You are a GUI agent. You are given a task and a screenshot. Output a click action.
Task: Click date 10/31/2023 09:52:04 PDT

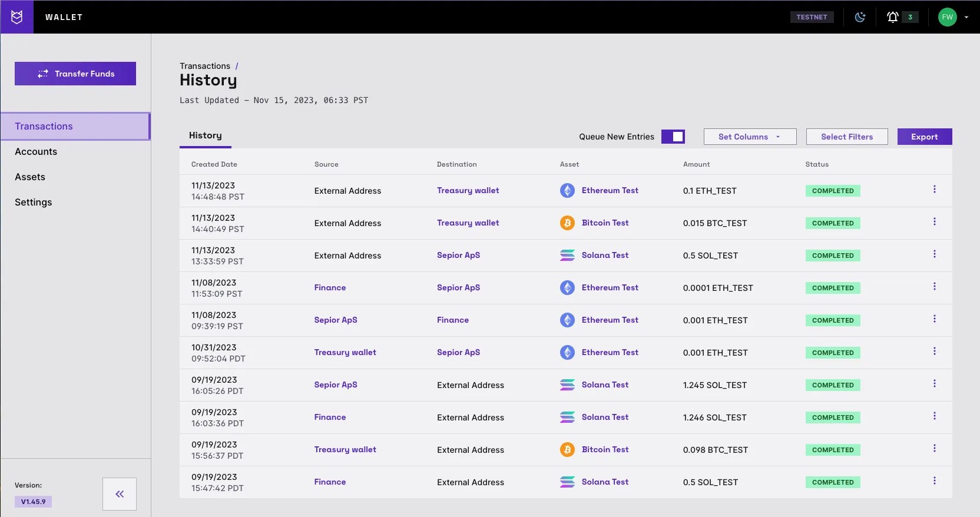[218, 353]
